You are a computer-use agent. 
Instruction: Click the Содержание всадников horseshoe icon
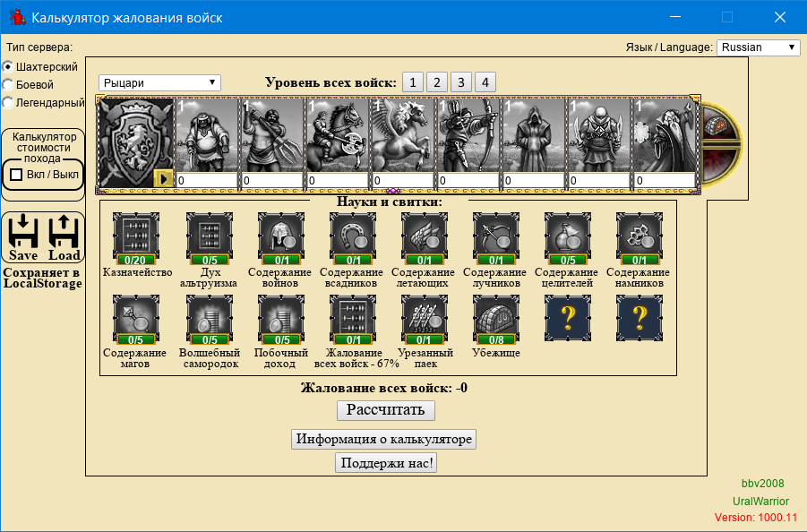(x=351, y=236)
